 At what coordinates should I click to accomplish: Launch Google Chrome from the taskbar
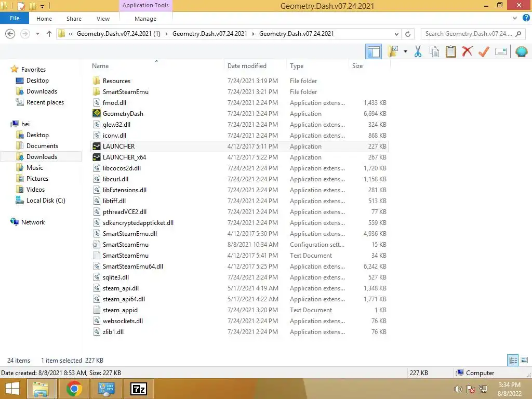tap(74, 389)
